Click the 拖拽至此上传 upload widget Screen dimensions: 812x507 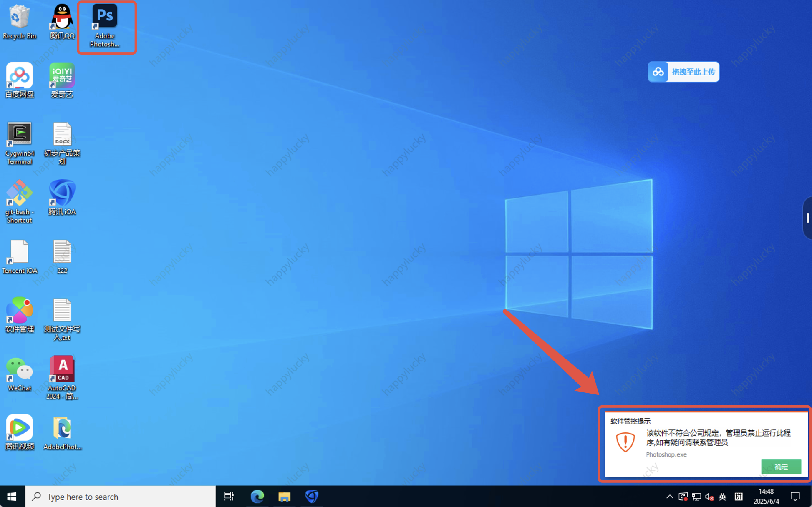point(683,72)
